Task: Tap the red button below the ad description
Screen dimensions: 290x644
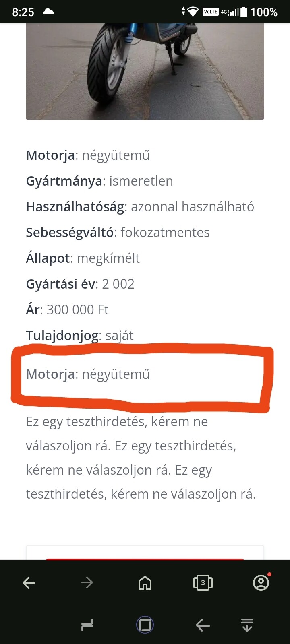Action: [145, 559]
